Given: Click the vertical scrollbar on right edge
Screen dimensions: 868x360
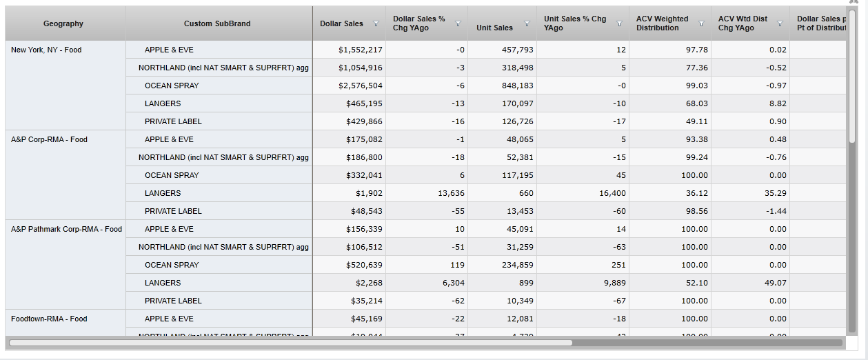Looking at the screenshot, I should coord(852,76).
